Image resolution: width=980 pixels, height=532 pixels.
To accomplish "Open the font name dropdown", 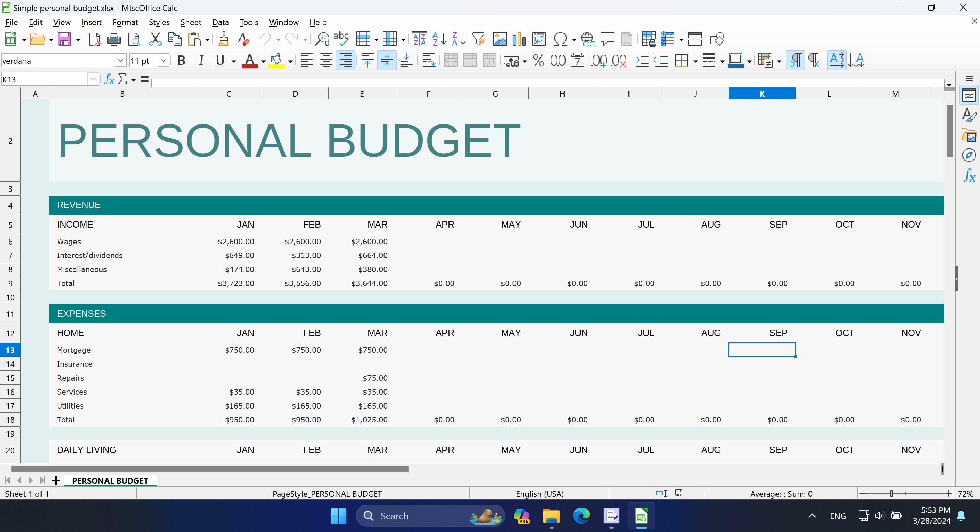I will pyautogui.click(x=120, y=60).
